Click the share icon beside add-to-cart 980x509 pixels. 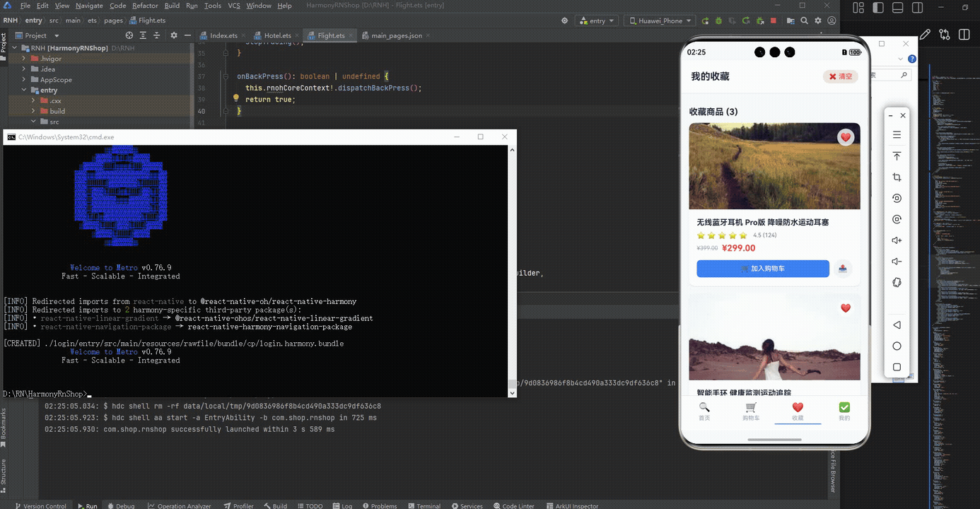(843, 269)
